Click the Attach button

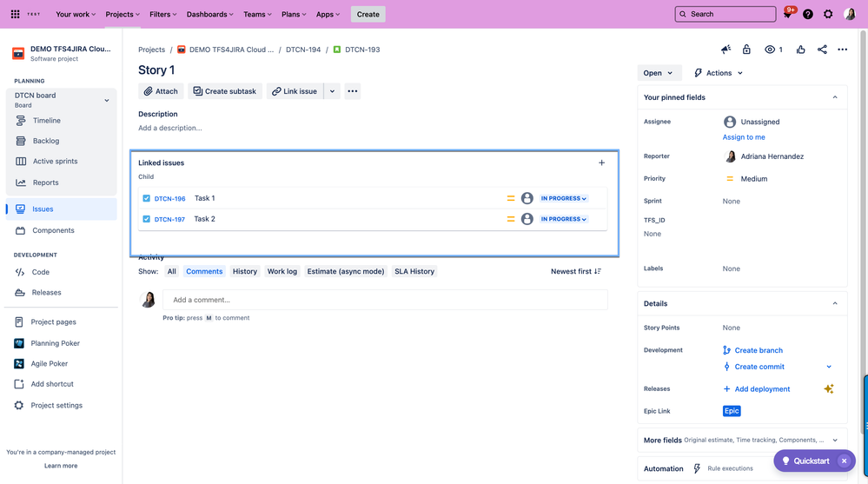coord(161,91)
